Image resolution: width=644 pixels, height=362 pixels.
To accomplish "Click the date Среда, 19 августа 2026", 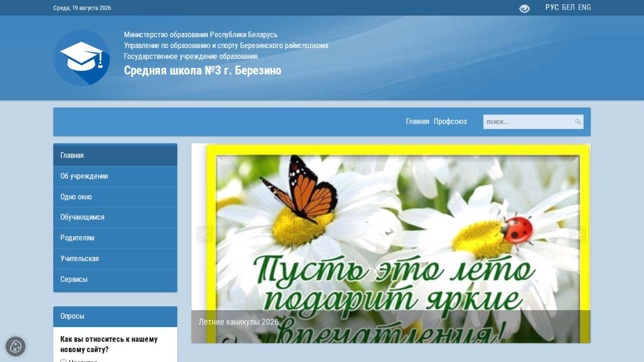I will point(82,8).
